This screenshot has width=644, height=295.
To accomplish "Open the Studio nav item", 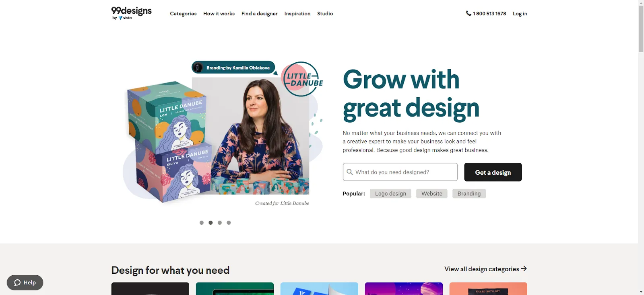I will coord(325,14).
